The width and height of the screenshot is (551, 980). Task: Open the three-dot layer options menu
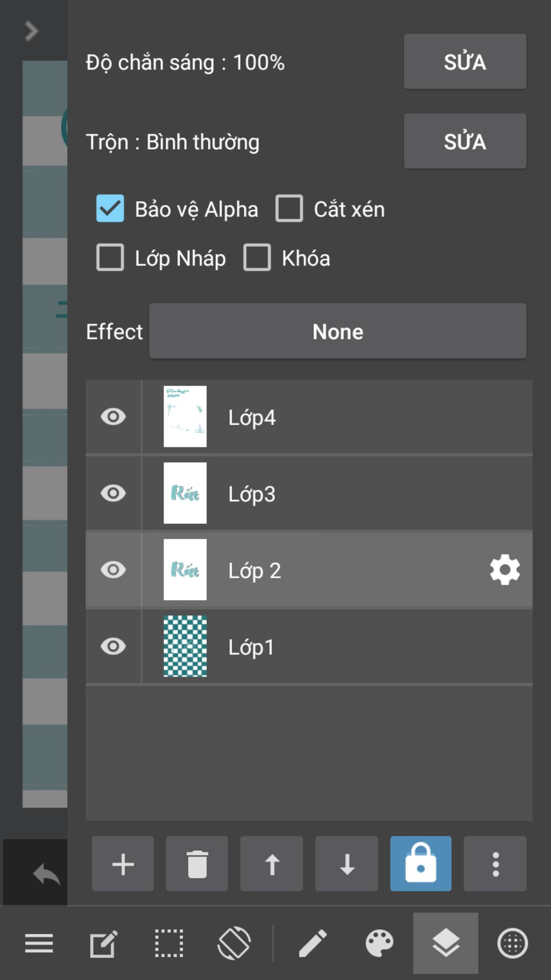coord(495,864)
